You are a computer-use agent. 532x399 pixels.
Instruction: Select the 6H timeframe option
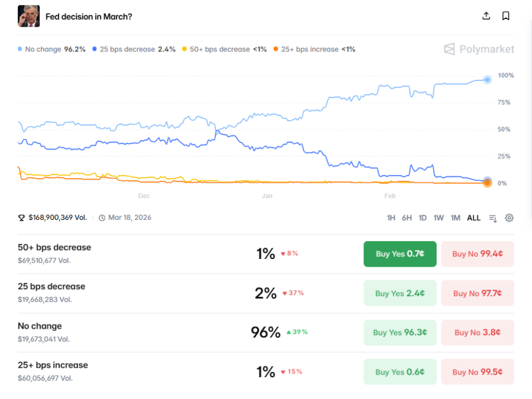pos(407,218)
